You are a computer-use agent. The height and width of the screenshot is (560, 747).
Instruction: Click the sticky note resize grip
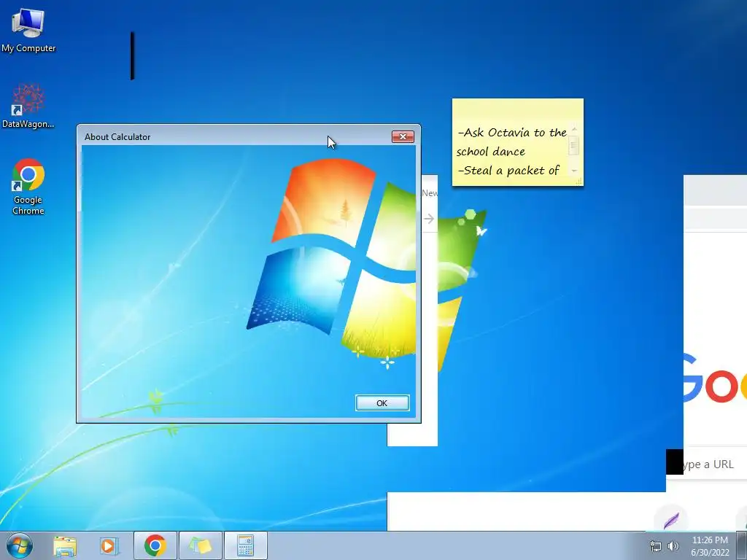tap(578, 182)
